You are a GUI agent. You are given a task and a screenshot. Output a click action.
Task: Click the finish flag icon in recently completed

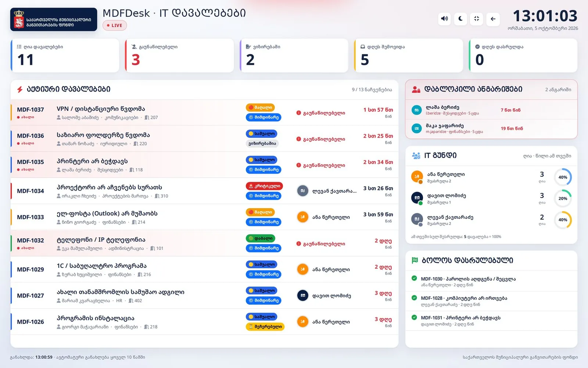click(x=415, y=260)
